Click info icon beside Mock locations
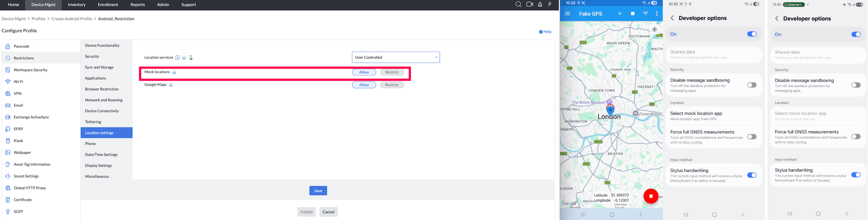The width and height of the screenshot is (868, 220). coord(174,72)
